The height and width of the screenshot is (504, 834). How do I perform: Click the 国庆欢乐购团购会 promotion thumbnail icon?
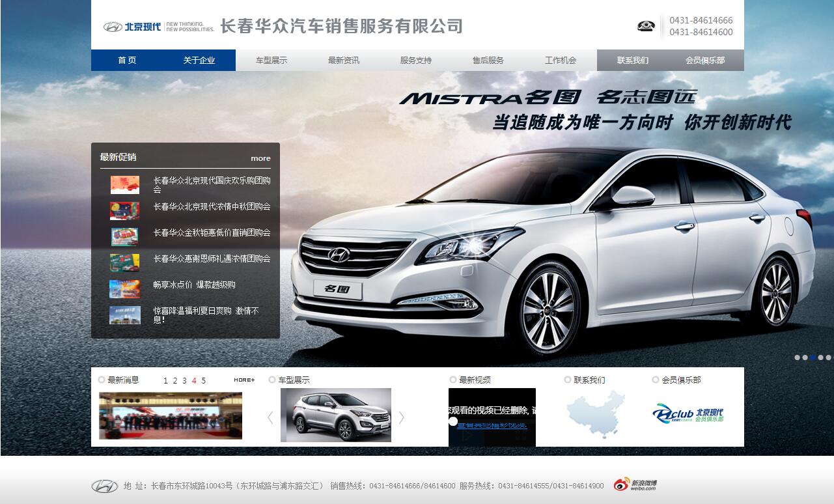(124, 185)
